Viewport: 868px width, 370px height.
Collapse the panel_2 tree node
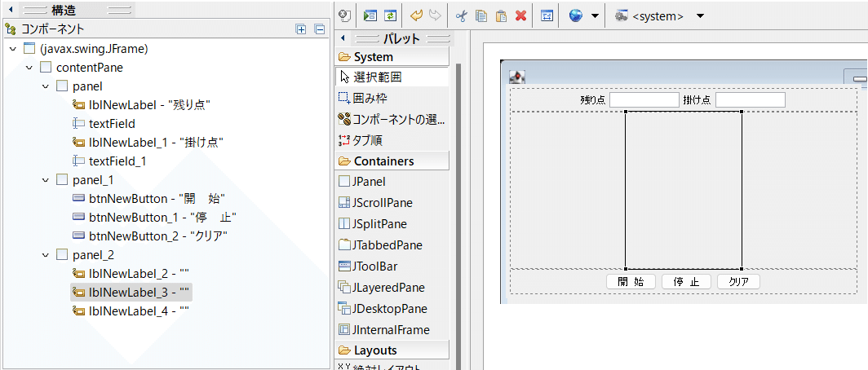coord(46,255)
